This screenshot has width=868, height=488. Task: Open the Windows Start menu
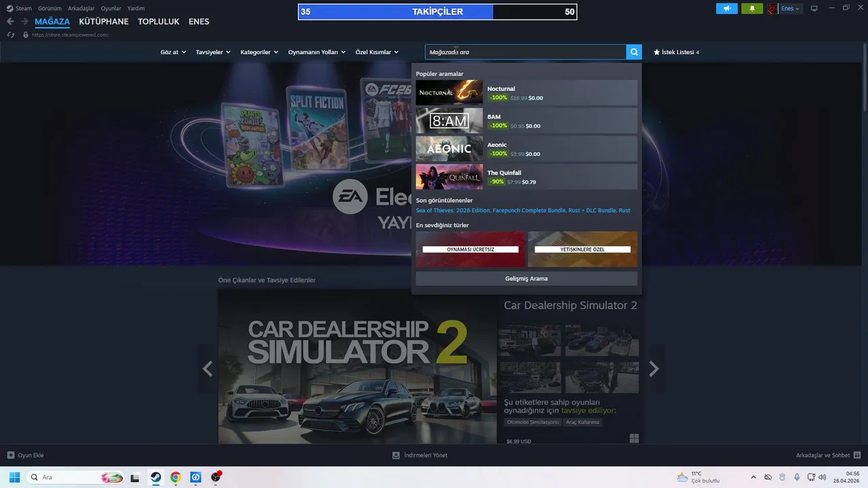tap(14, 477)
